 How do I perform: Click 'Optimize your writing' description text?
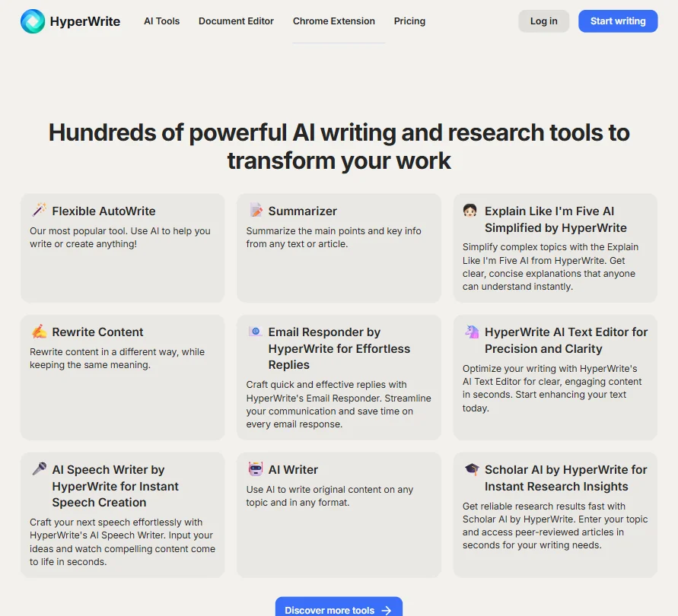pos(552,388)
